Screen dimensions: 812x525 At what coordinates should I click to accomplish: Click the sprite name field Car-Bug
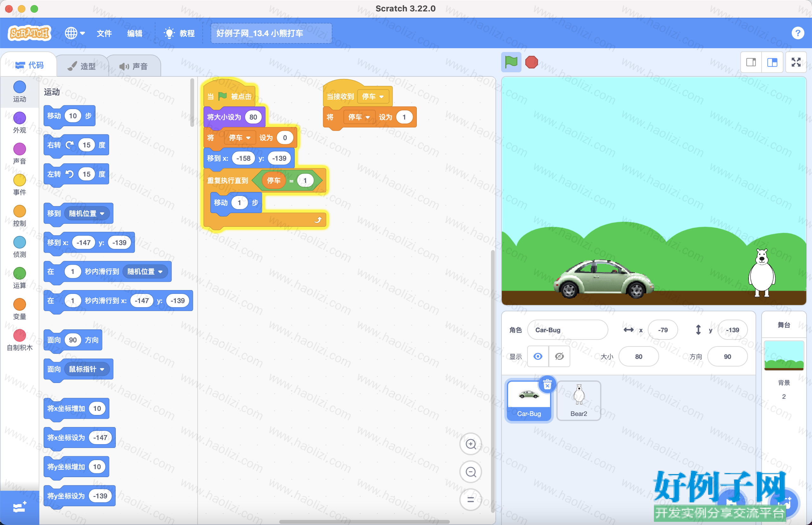567,330
